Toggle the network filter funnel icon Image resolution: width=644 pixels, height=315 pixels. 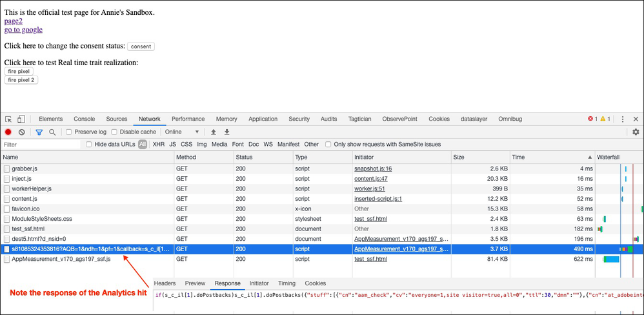pyautogui.click(x=39, y=132)
